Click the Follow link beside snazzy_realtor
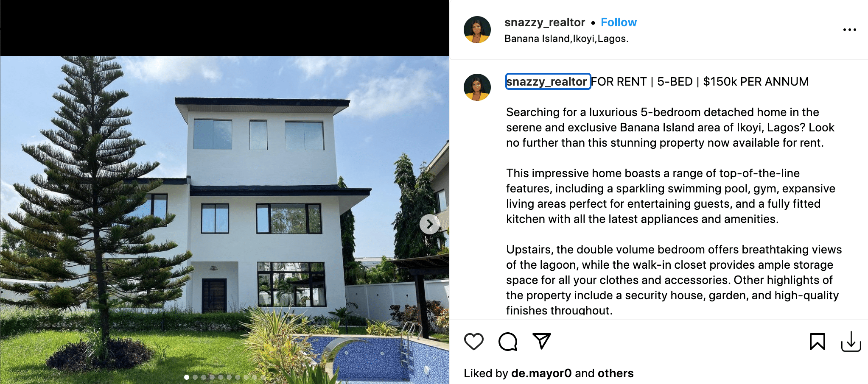The width and height of the screenshot is (868, 384). coord(619,22)
